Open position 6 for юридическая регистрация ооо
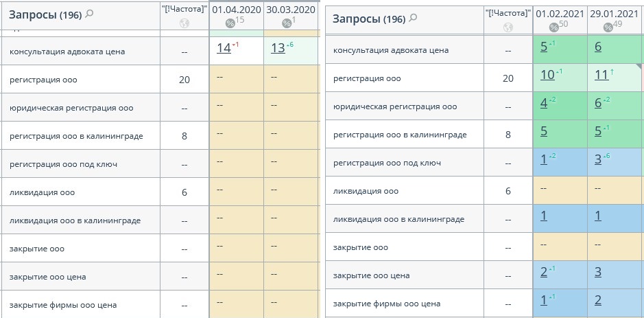The height and width of the screenshot is (318, 644). [x=598, y=103]
